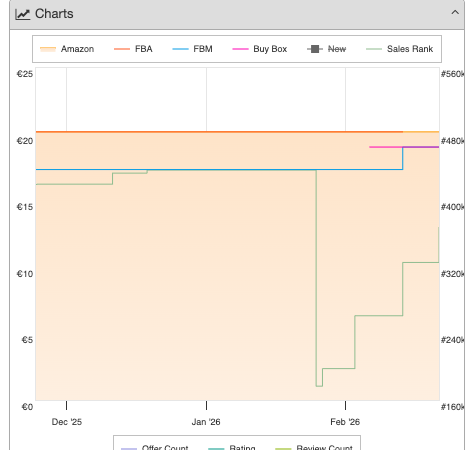Toggle Buy Box series in legend
The image size is (474, 450).
pos(260,49)
